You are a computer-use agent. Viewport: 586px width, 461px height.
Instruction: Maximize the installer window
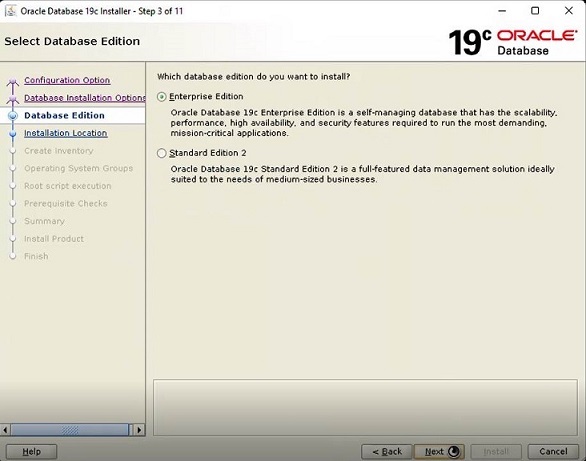[535, 11]
